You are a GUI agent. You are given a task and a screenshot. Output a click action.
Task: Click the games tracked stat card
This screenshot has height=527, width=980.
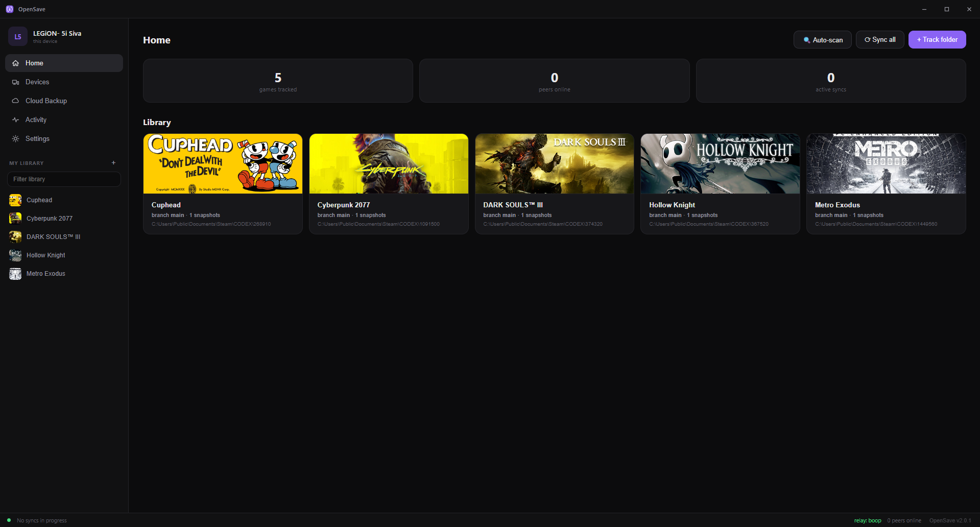278,81
